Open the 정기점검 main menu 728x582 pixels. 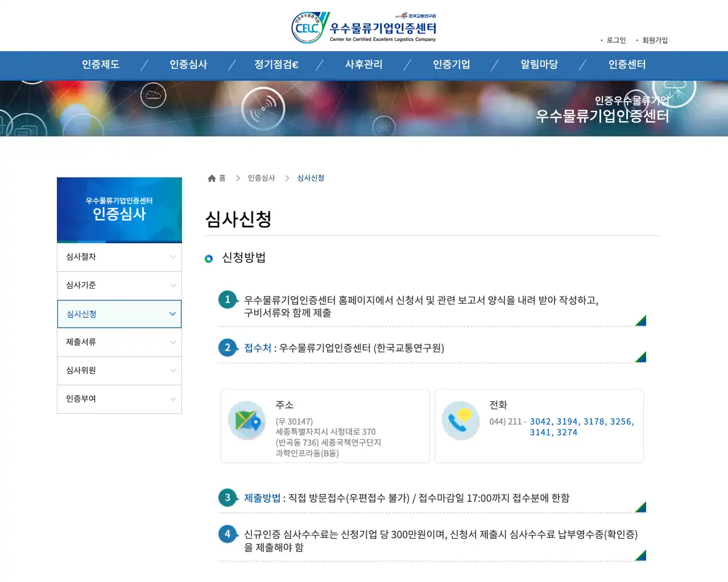coord(276,65)
